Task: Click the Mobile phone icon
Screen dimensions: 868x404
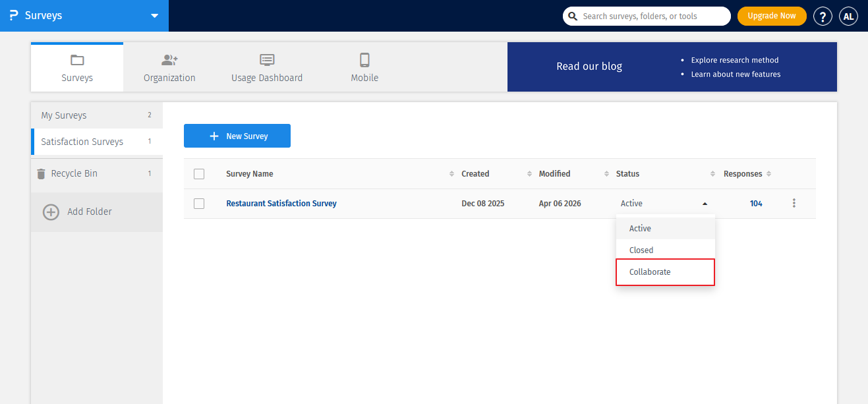Action: click(364, 60)
